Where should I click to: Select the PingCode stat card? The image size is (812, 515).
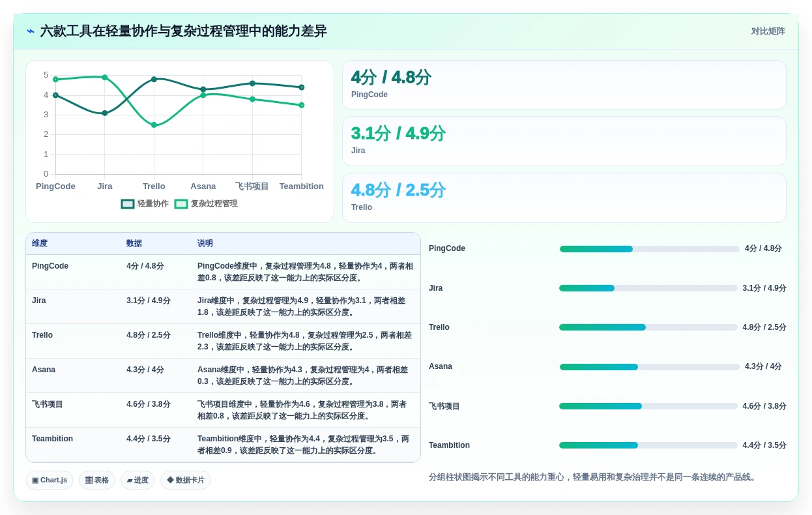click(x=564, y=85)
